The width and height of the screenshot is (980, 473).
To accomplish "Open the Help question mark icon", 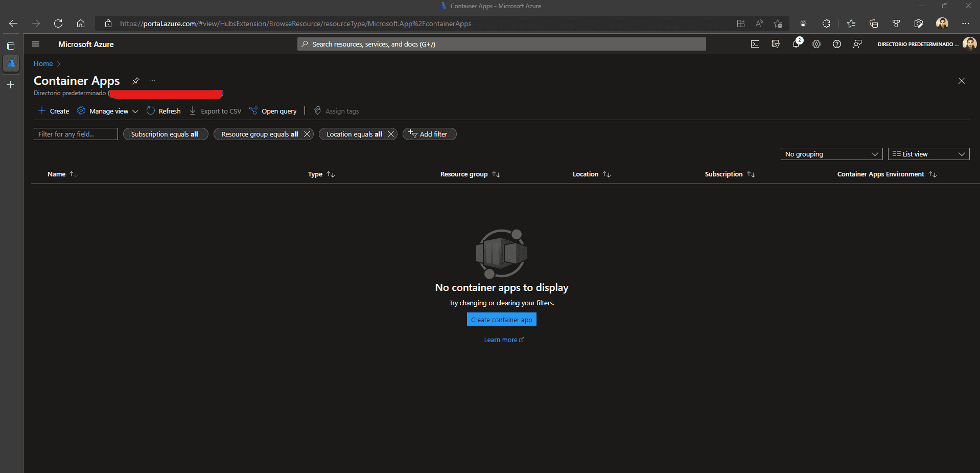I will (837, 44).
